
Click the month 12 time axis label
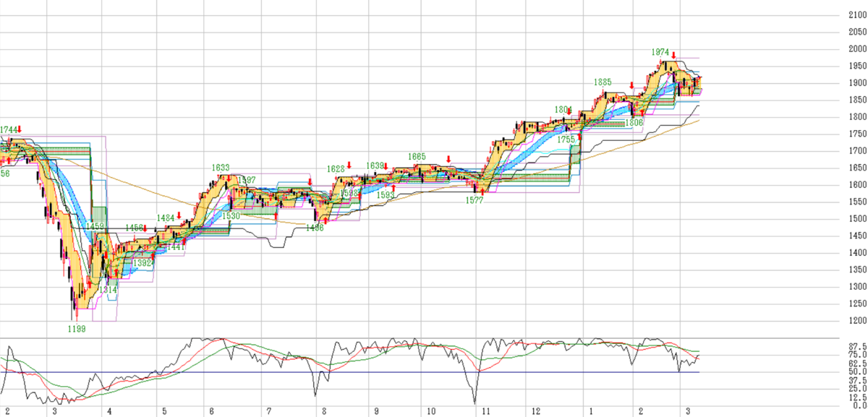(x=535, y=411)
